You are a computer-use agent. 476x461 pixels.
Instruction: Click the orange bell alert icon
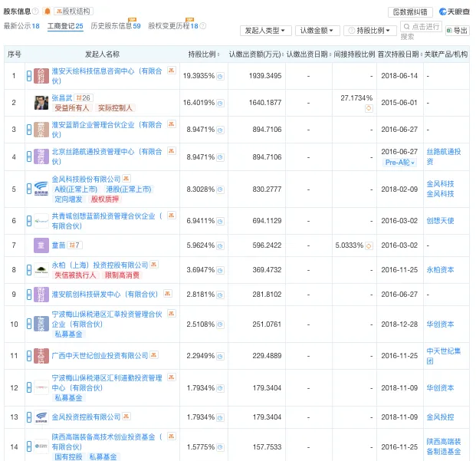click(48, 12)
